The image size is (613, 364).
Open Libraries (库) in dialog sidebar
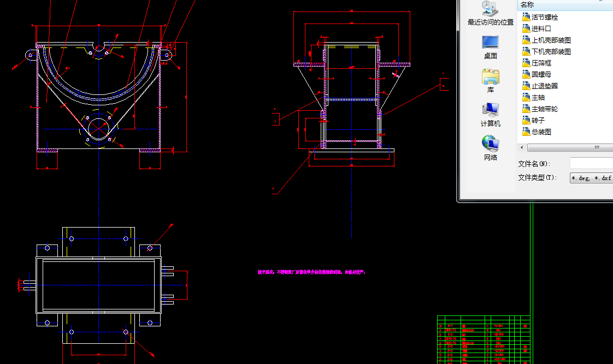[x=490, y=81]
